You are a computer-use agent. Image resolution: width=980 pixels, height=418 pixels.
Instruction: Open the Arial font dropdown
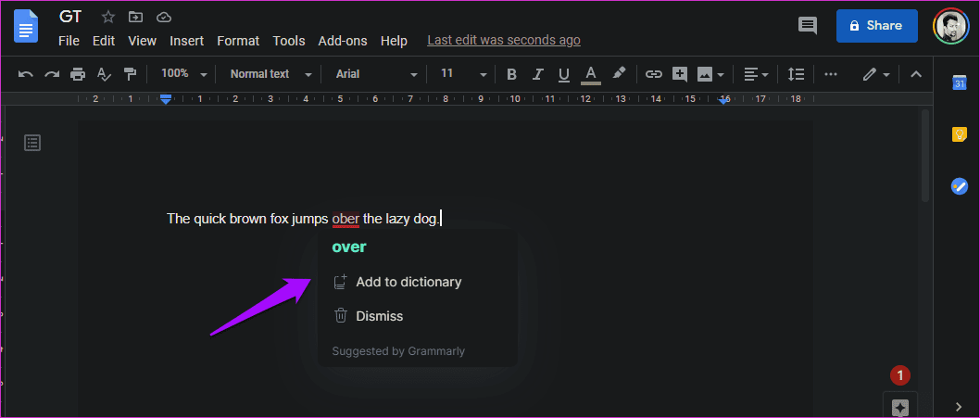(x=376, y=74)
